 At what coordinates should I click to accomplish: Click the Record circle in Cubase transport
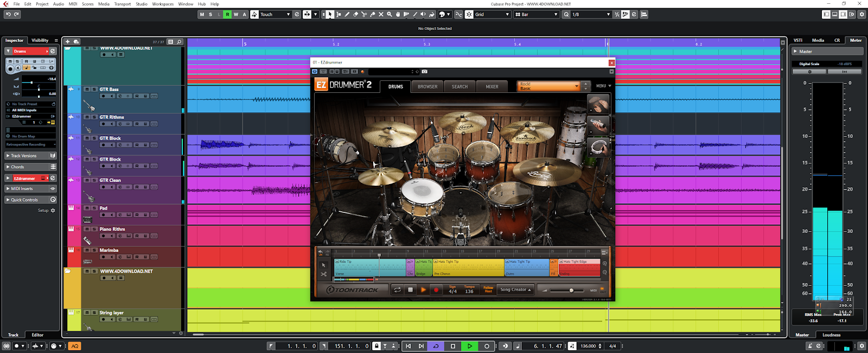[x=487, y=346]
